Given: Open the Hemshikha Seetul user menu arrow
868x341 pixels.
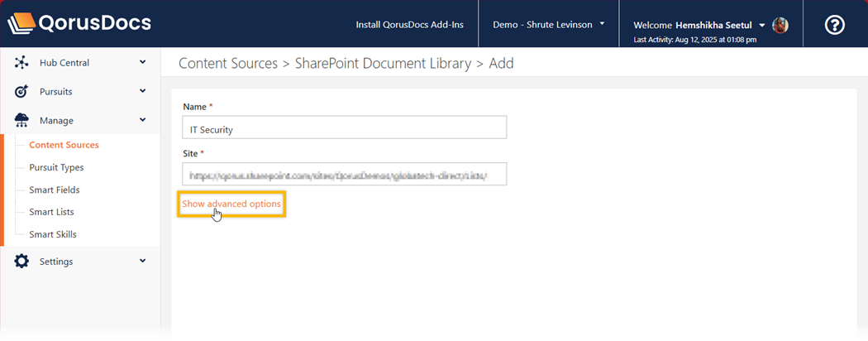Looking at the screenshot, I should coord(761,25).
